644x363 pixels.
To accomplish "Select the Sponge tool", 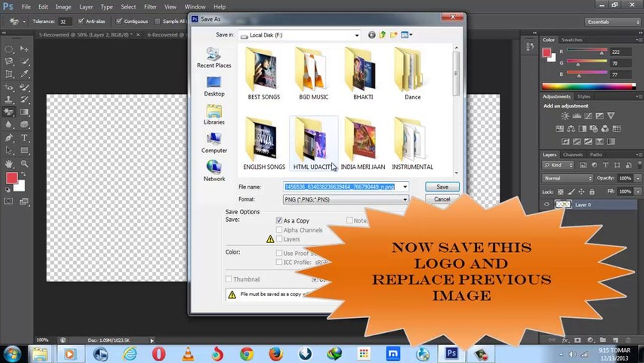I will click(24, 125).
